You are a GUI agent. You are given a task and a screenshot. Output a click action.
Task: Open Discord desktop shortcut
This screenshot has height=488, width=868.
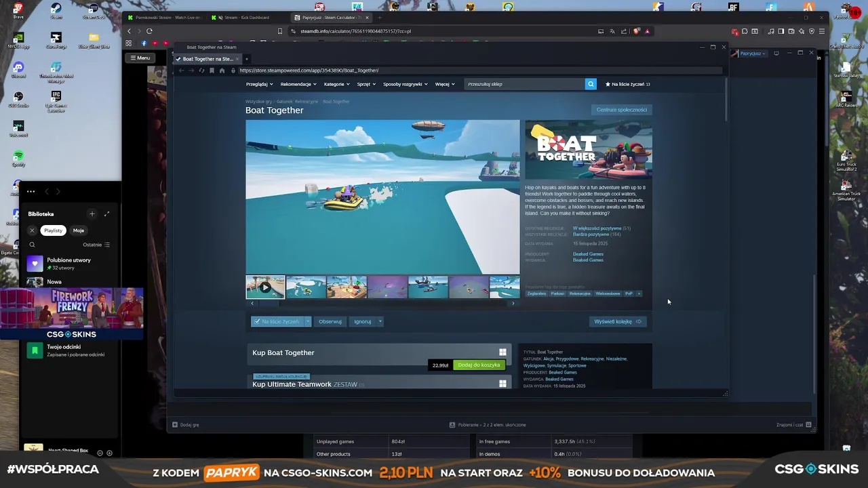[18, 70]
